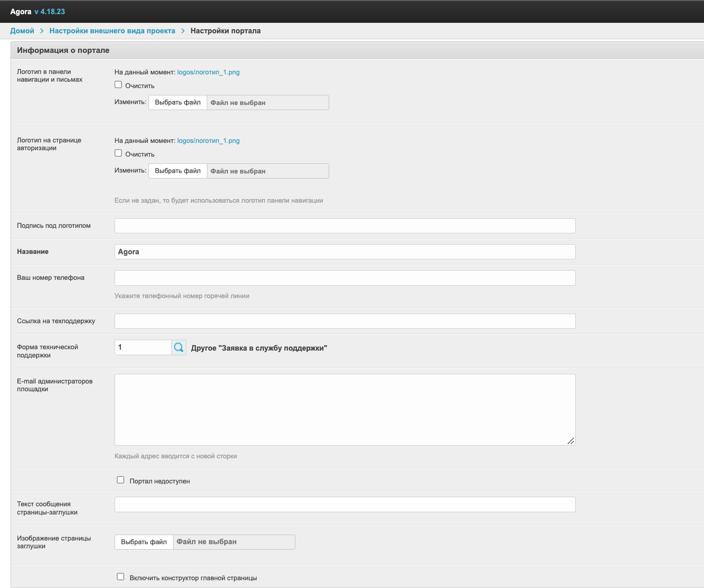Click the Подпись под логотипом field
The image size is (704, 588).
coord(345,226)
